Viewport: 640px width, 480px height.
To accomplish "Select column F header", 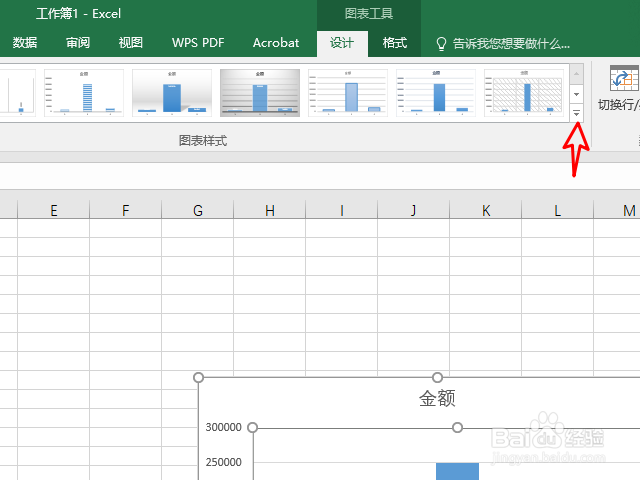I will pos(126,210).
